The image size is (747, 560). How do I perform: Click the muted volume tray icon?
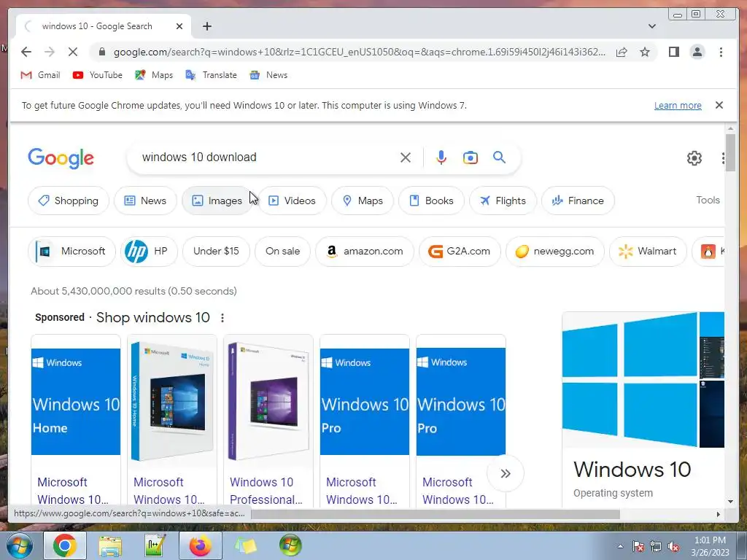(x=673, y=547)
